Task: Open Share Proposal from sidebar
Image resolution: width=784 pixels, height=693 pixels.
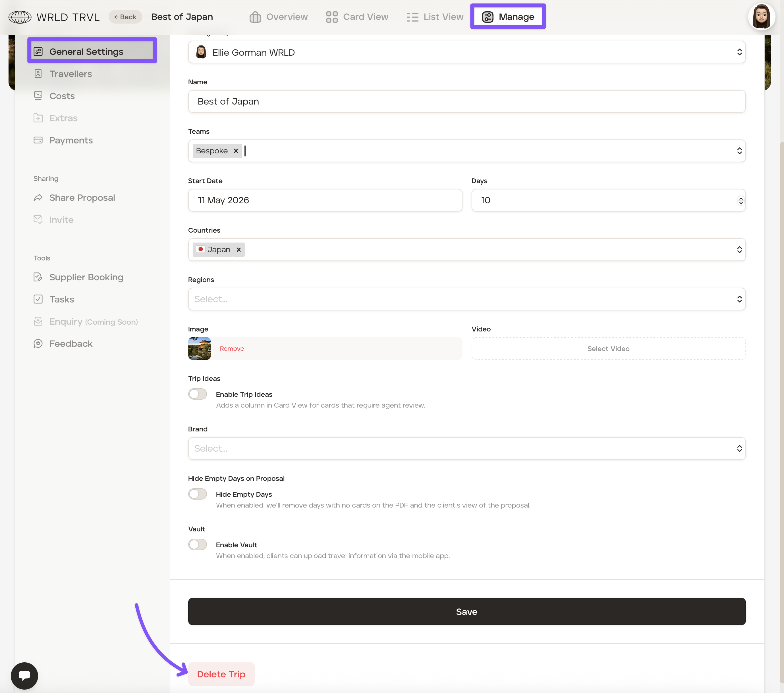Action: 82,198
